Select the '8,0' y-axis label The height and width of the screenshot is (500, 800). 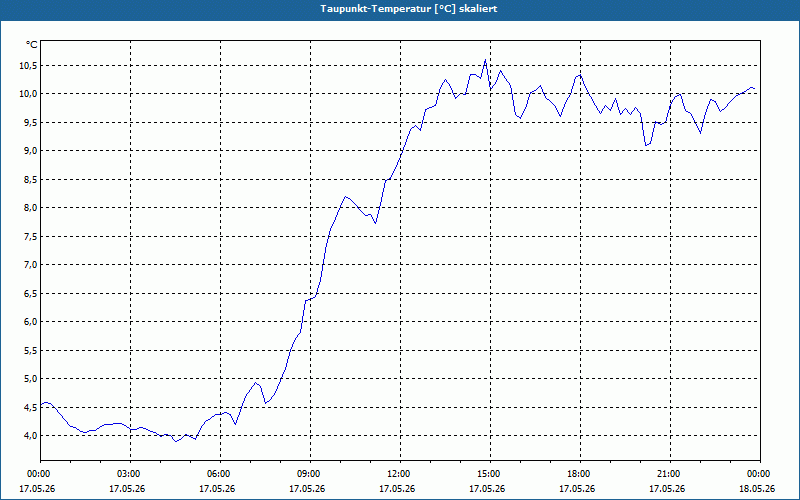point(31,208)
